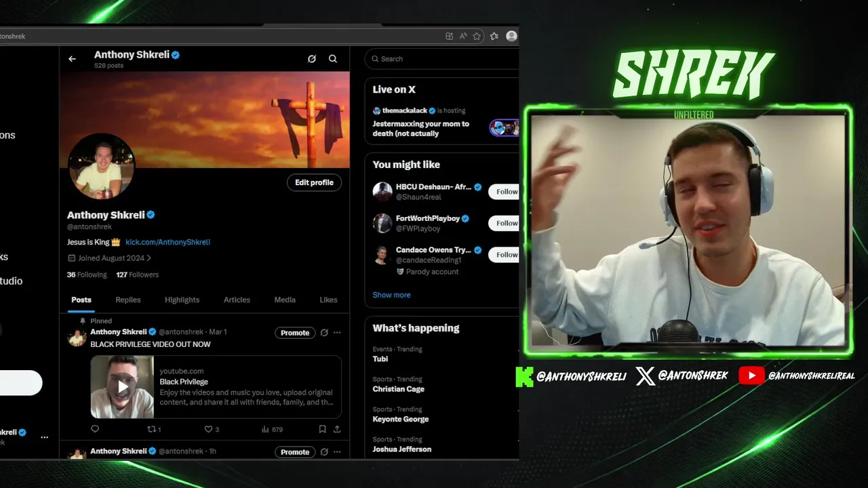
Task: Share the pinned post
Action: click(x=337, y=429)
